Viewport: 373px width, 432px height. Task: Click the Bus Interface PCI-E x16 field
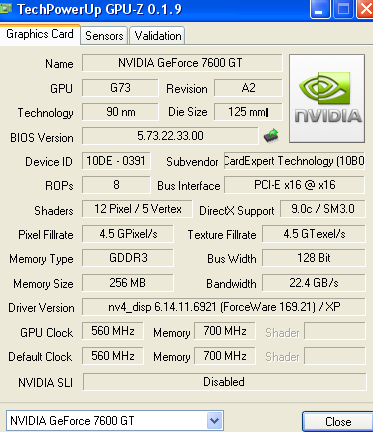[295, 185]
